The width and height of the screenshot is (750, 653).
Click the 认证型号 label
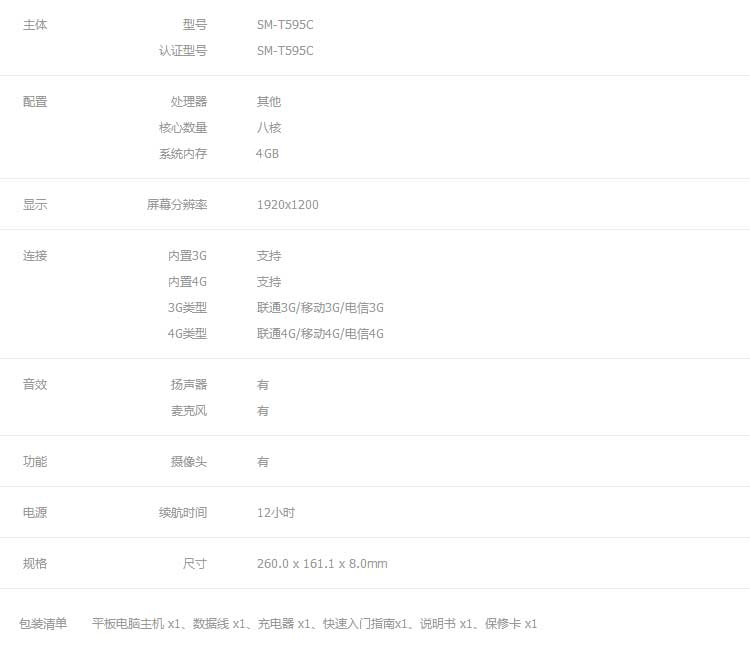(x=182, y=51)
